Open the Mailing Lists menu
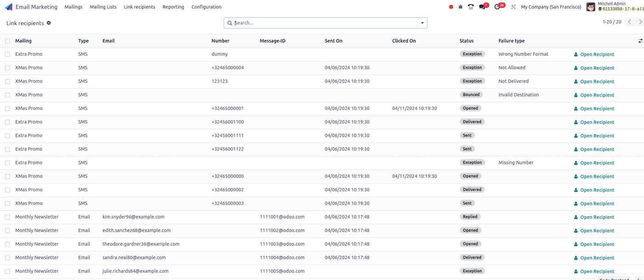Screen dimensions: 644x280 103,7
